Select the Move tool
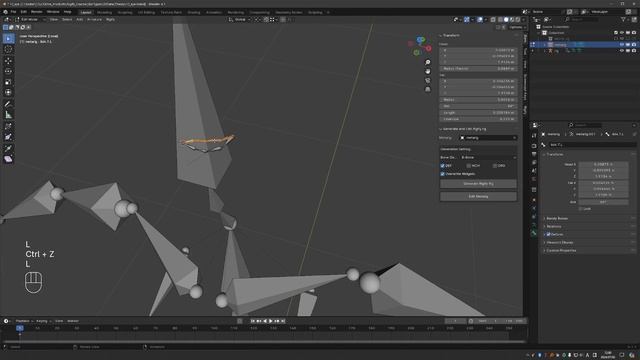Viewport: 640px width, 360px height. click(x=8, y=60)
